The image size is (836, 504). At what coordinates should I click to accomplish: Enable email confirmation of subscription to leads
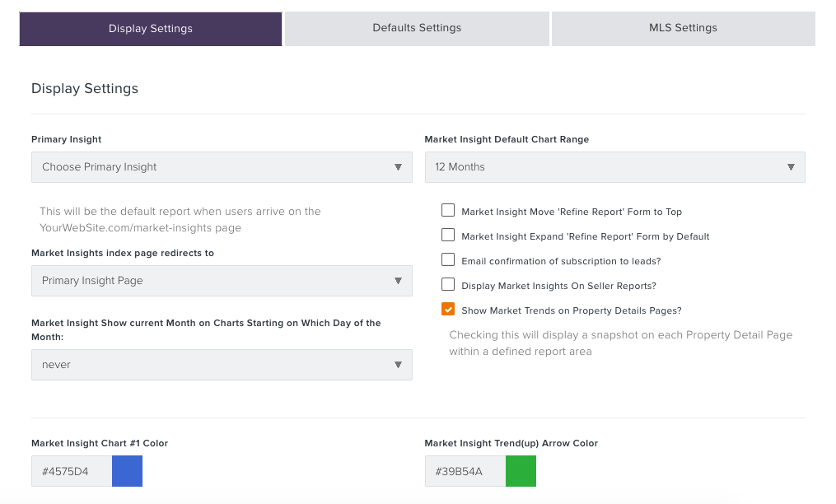448,259
